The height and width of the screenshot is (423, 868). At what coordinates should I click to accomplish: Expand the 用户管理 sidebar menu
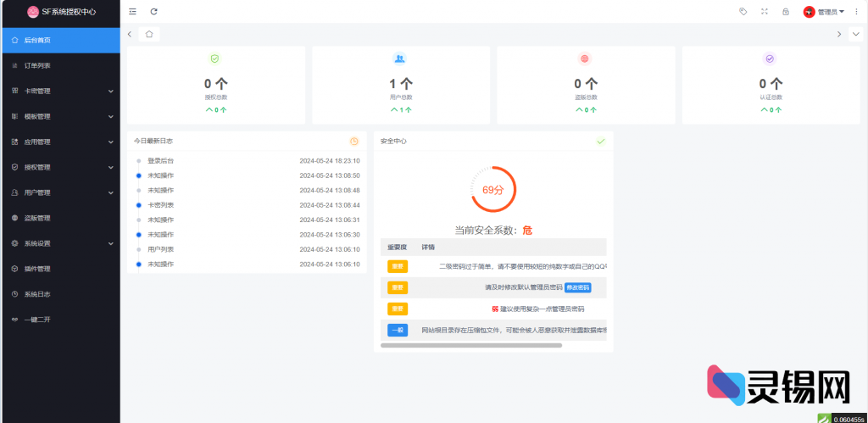pyautogui.click(x=59, y=192)
